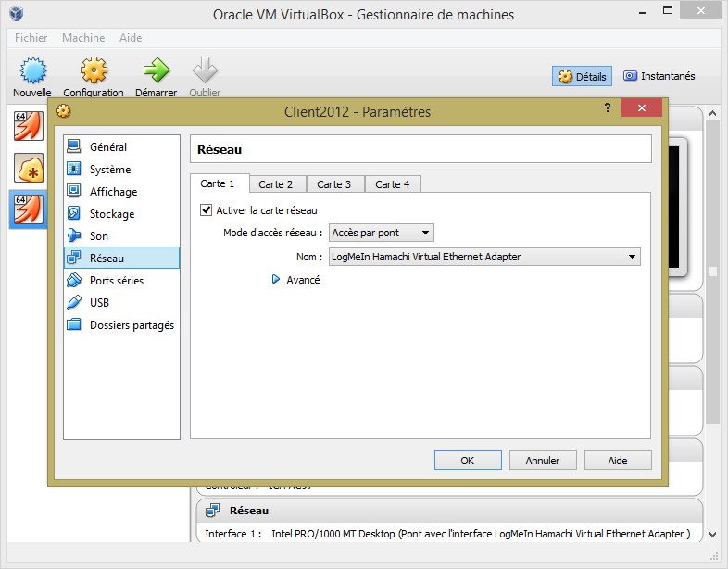The width and height of the screenshot is (728, 569).
Task: Click the Son speaker icon
Action: pos(74,235)
